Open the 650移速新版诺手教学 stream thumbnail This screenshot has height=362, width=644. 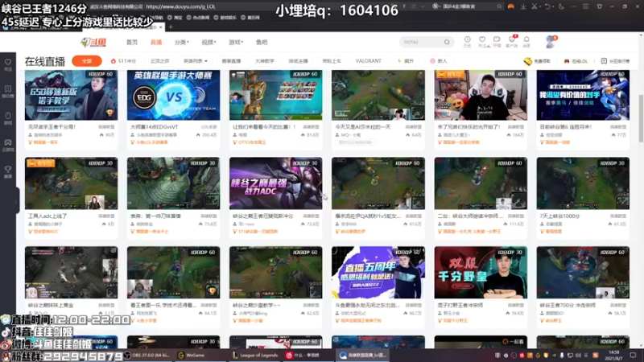pyautogui.click(x=71, y=95)
